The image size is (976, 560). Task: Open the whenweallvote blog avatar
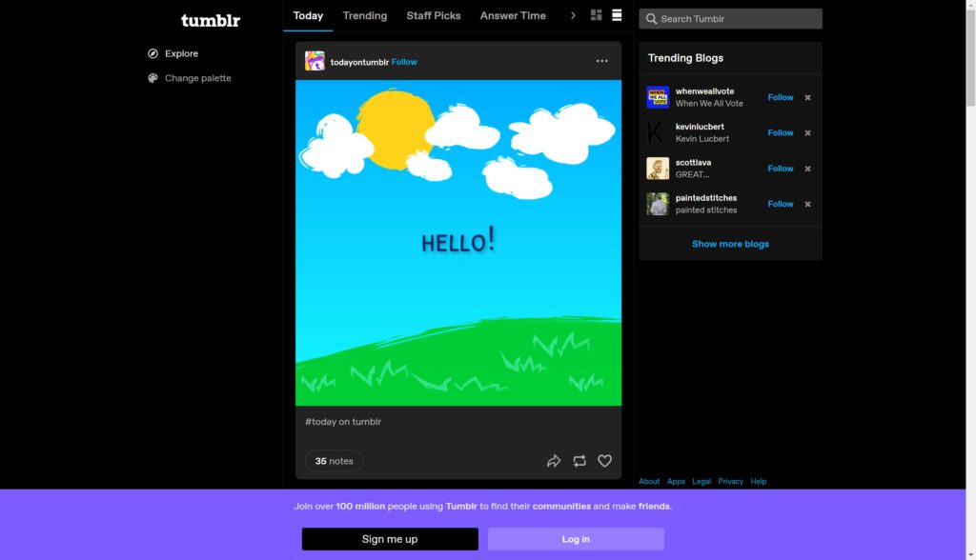pyautogui.click(x=658, y=97)
